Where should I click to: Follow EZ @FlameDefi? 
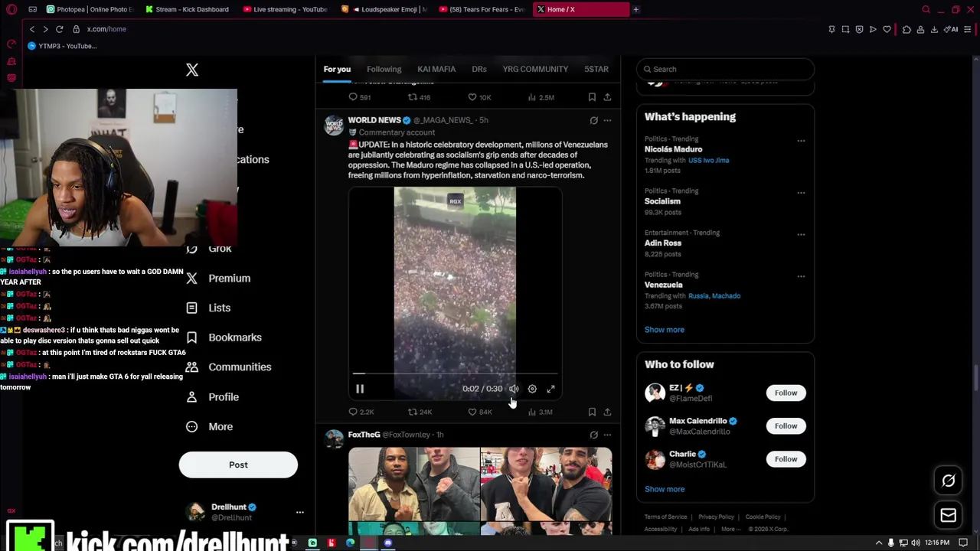(x=786, y=393)
